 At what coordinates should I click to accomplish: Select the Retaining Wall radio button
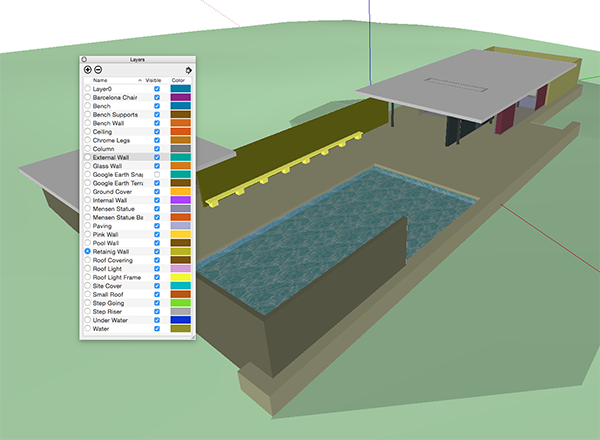87,251
